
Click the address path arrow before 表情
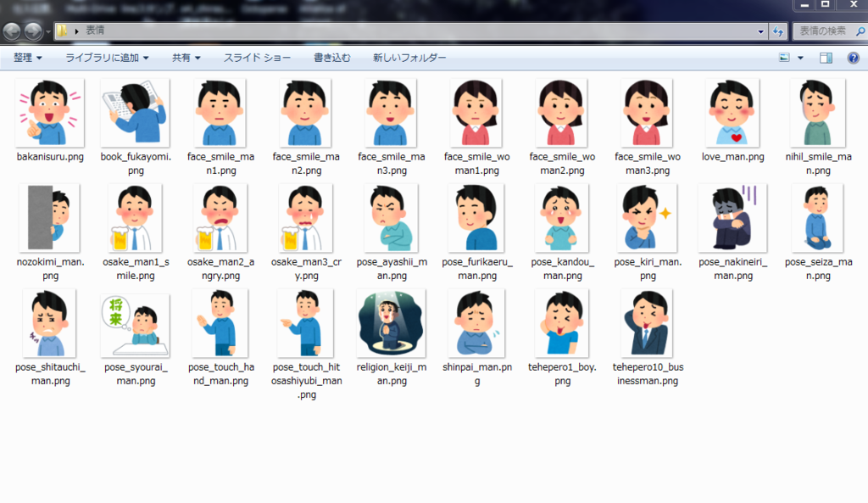[76, 31]
